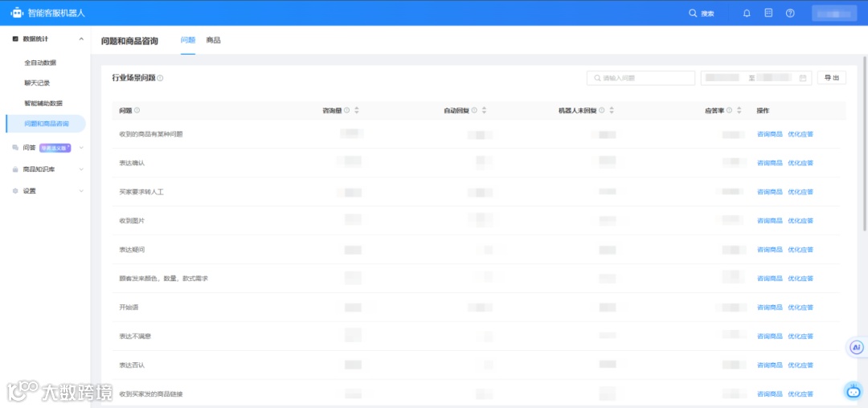Click 咨询商品 for 表达否认 row

click(x=769, y=365)
